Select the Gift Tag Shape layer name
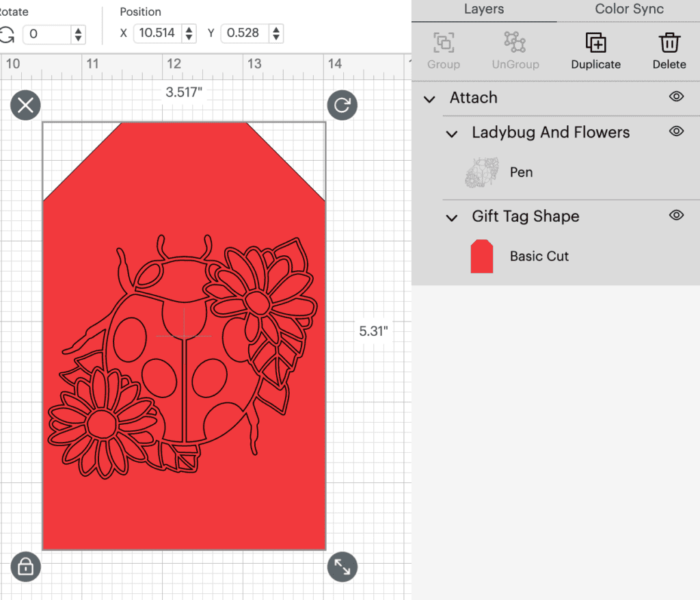The image size is (700, 600). pyautogui.click(x=526, y=216)
